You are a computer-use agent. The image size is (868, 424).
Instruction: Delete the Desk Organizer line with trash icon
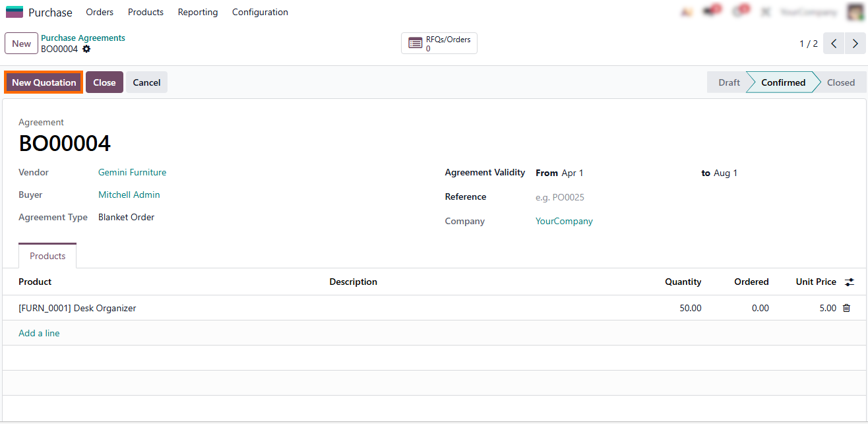[847, 308]
